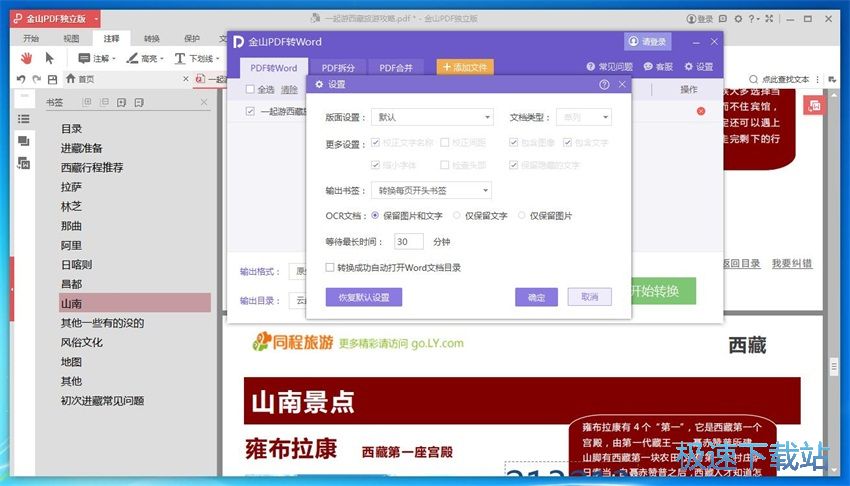Click the 我要纠错 link on the page
This screenshot has height=486, width=850.
tap(791, 263)
